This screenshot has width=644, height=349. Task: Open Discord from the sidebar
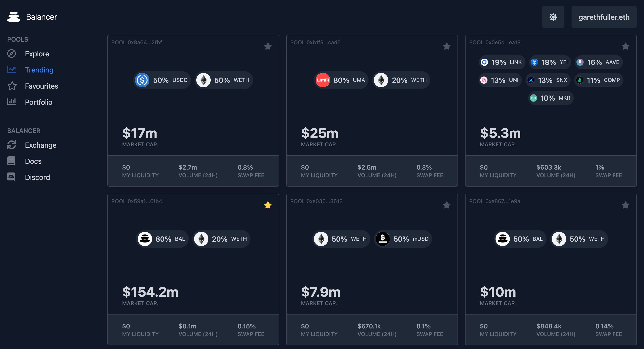pyautogui.click(x=37, y=177)
